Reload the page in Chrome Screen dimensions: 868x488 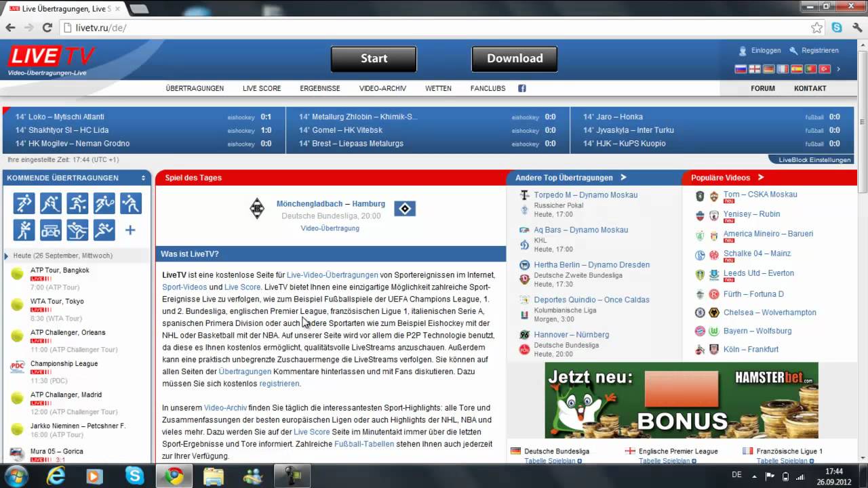(47, 28)
